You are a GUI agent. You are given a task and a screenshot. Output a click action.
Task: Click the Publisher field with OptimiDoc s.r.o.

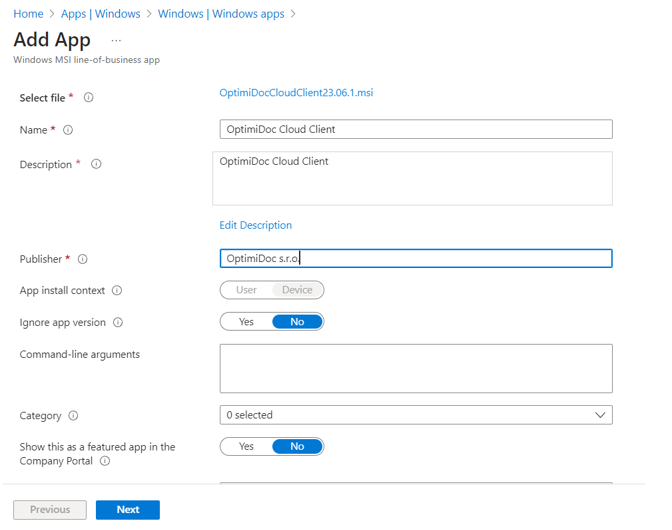(416, 258)
